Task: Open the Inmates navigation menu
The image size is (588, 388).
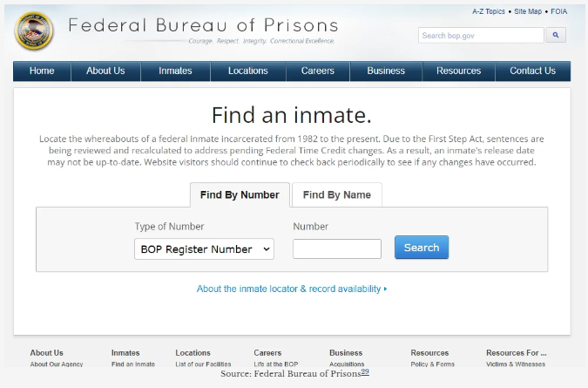Action: coord(175,71)
